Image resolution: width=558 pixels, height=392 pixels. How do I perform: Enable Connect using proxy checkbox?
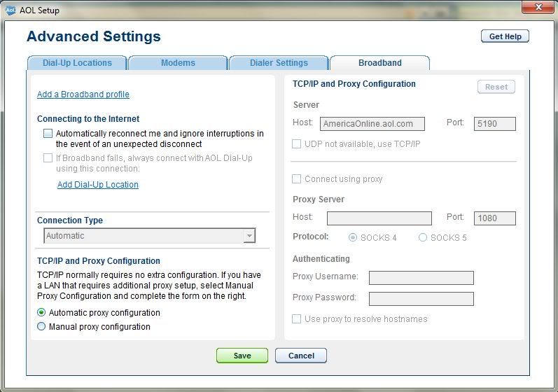tap(296, 179)
